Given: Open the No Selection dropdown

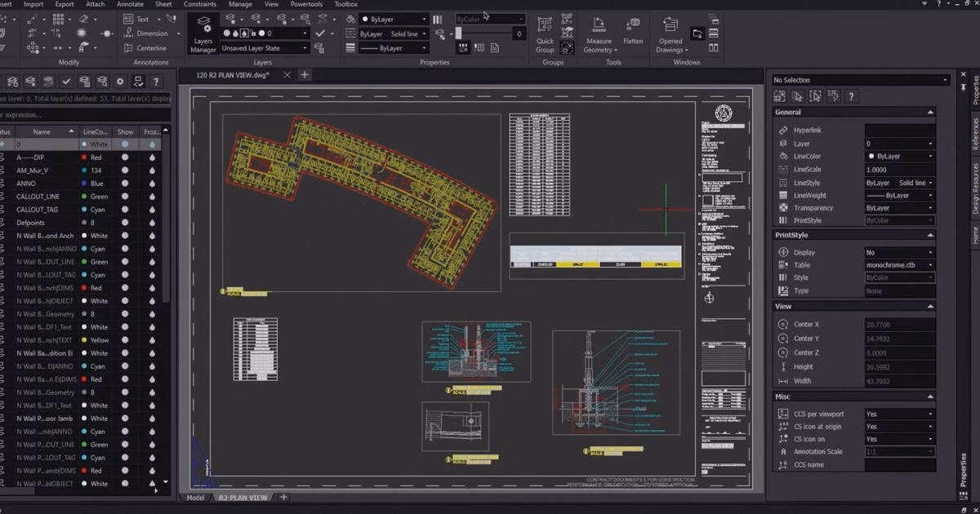Looking at the screenshot, I should click(x=861, y=80).
